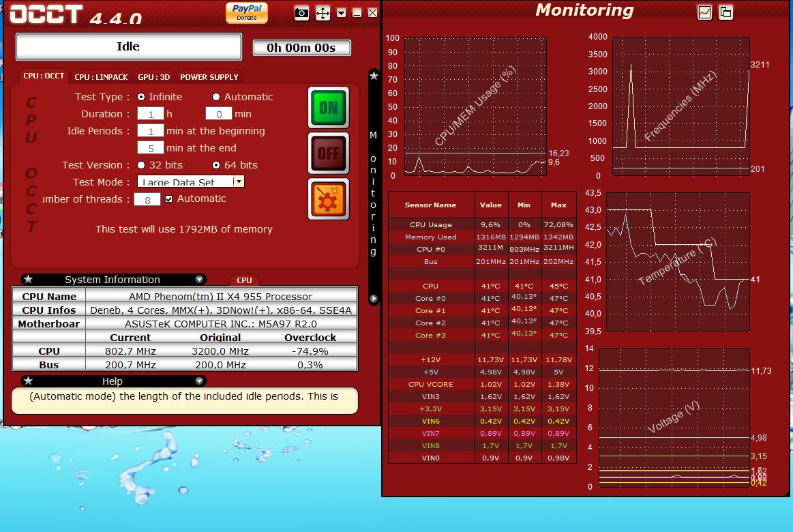Click AMD Phenom(tm) II X4 955 Processor text

click(x=220, y=296)
